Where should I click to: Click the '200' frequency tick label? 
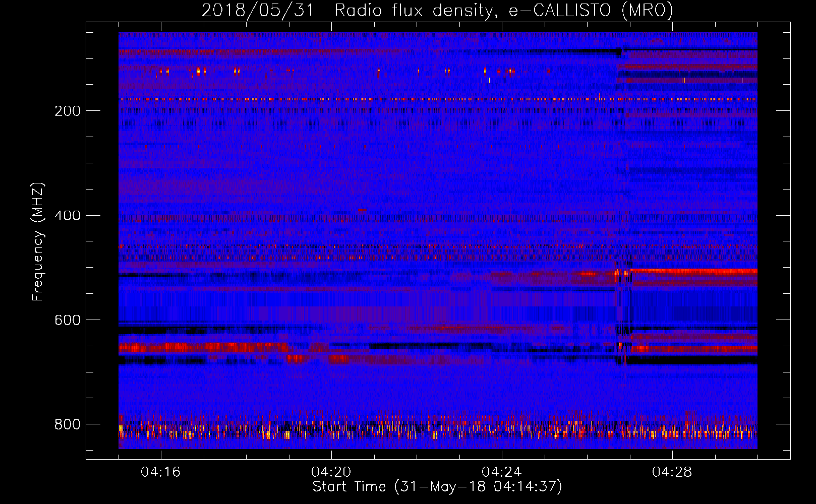click(x=68, y=111)
